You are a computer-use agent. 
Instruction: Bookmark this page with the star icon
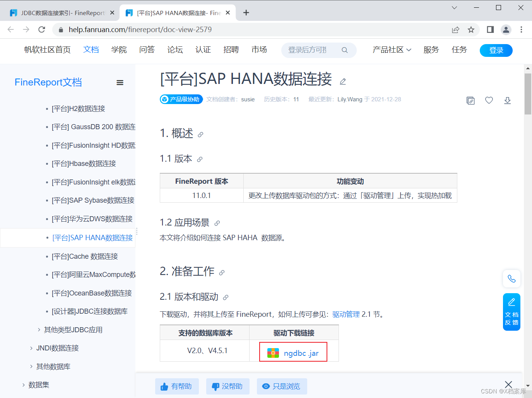coord(471,30)
